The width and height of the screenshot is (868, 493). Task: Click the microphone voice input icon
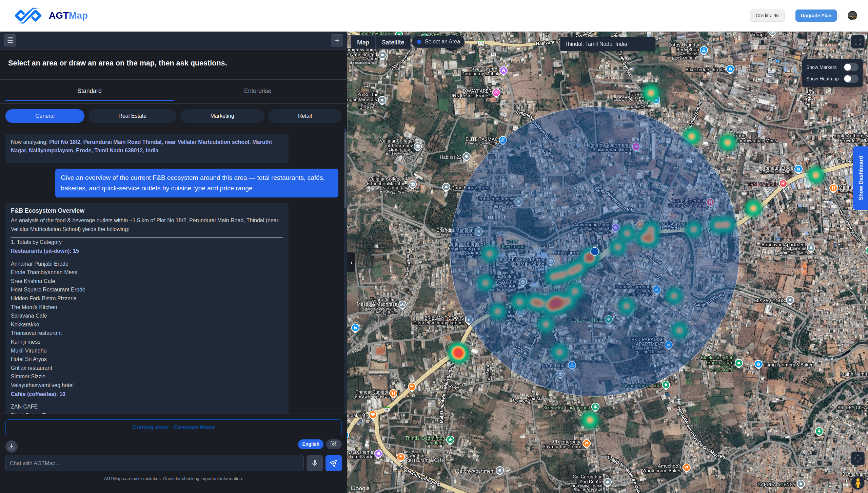314,463
